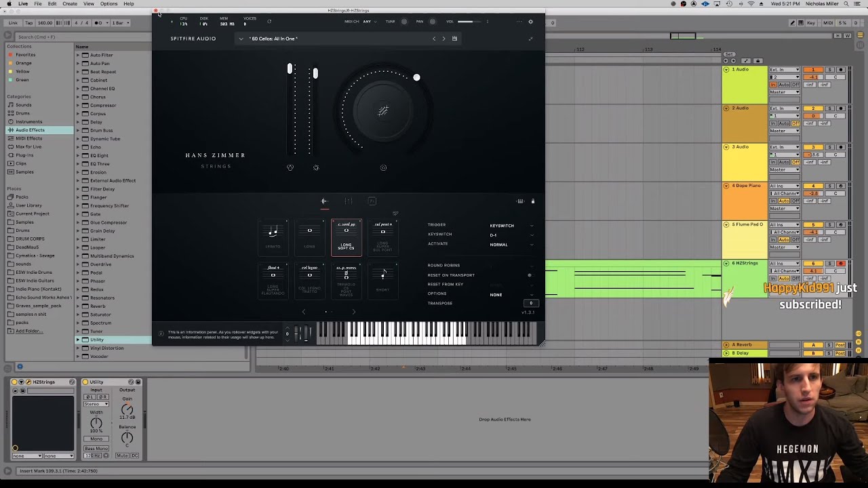Click the lock icon in plugin
This screenshot has width=868, height=488.
point(532,201)
